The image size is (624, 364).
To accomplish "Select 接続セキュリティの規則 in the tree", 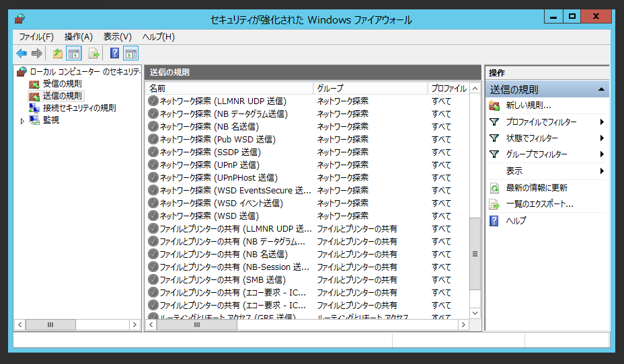I will click(79, 108).
